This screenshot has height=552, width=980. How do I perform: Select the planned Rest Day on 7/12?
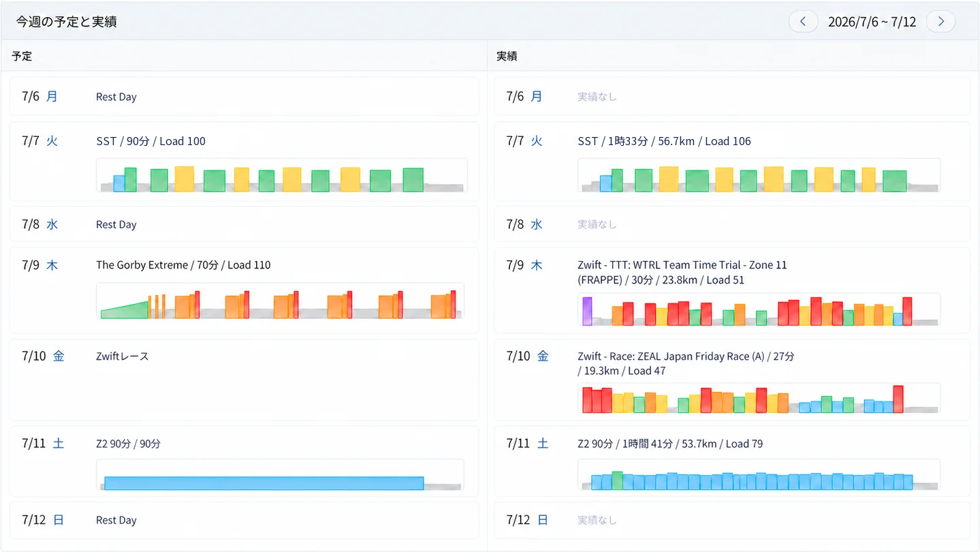click(244, 520)
